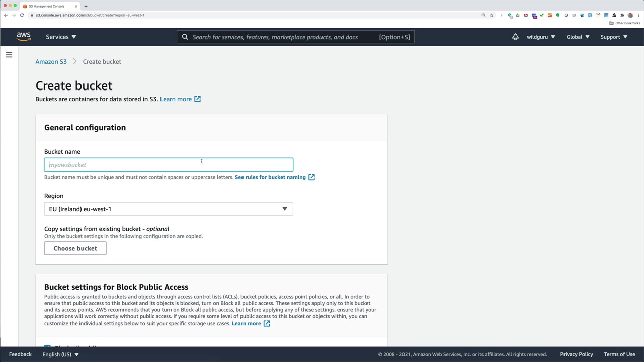Go back with the browser back arrow
Image resolution: width=644 pixels, height=362 pixels.
click(x=6, y=15)
